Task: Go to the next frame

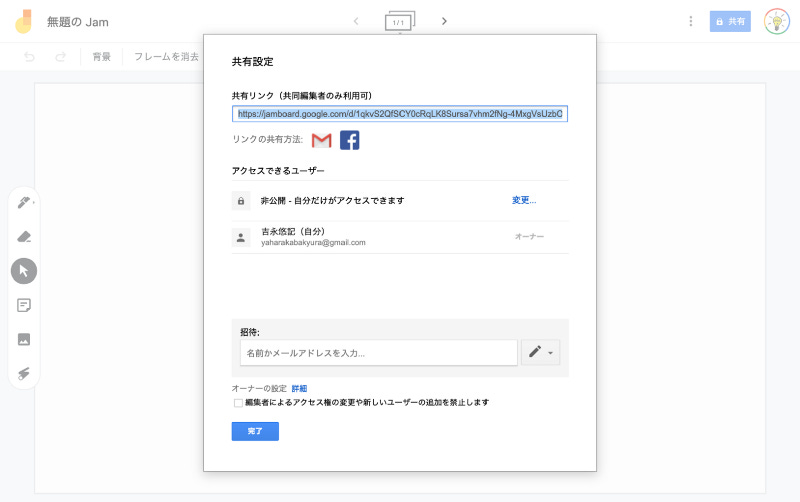Action: coord(444,21)
